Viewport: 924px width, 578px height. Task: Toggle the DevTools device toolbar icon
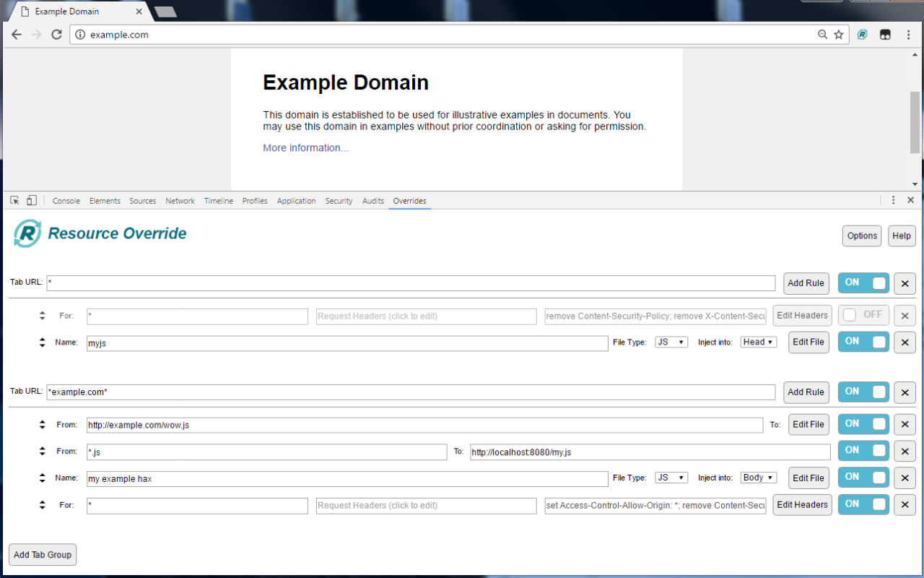[x=31, y=201]
